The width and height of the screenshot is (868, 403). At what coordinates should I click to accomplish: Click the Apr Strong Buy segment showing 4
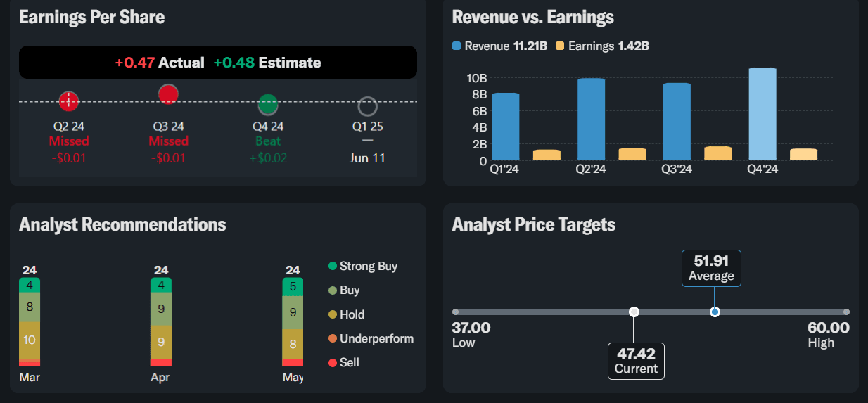[161, 286]
